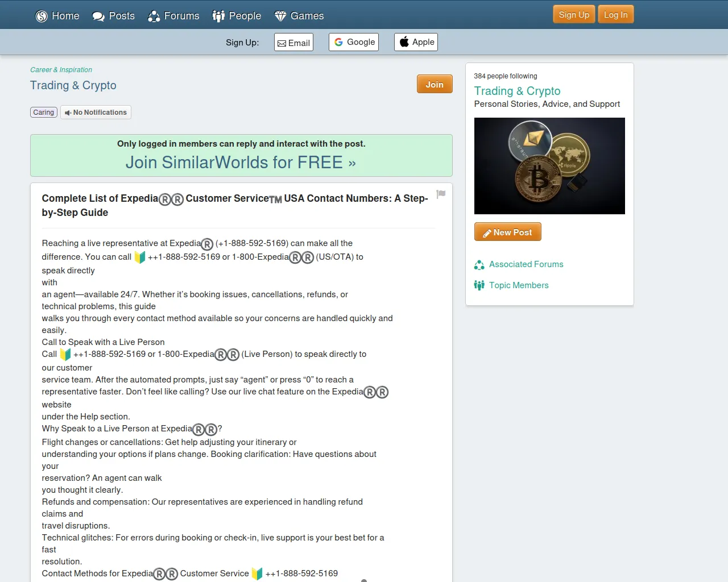
Task: Click the People group icon in navbar
Action: pyautogui.click(x=218, y=16)
